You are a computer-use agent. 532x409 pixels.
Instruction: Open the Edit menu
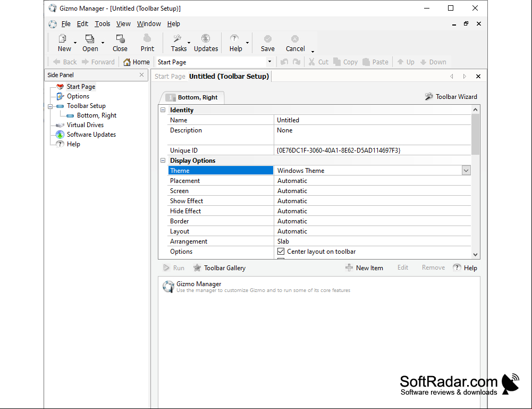[x=82, y=24]
